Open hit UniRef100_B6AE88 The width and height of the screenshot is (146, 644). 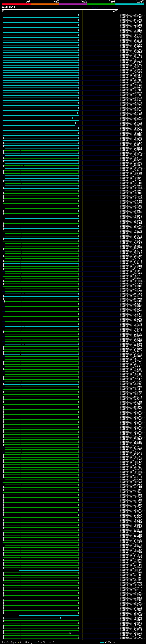(131, 600)
